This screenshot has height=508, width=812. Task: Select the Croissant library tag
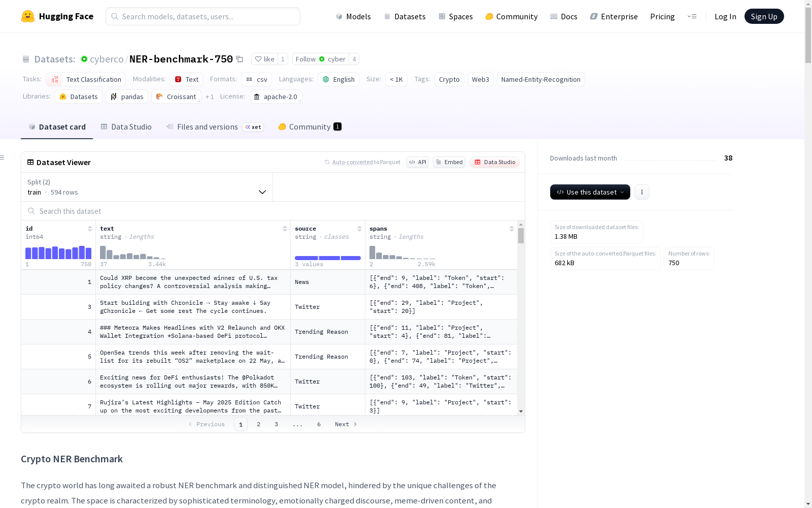pyautogui.click(x=176, y=97)
